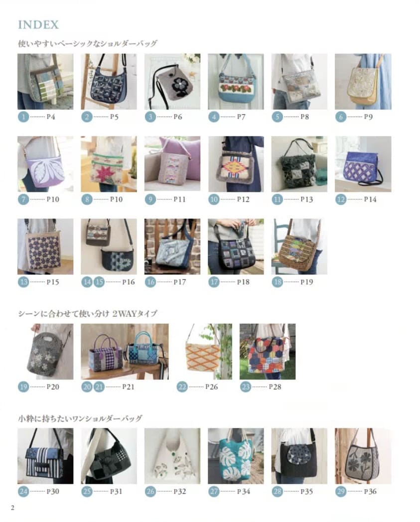Click page link P12
Image resolution: width=420 pixels, height=522 pixels.
pyautogui.click(x=243, y=199)
